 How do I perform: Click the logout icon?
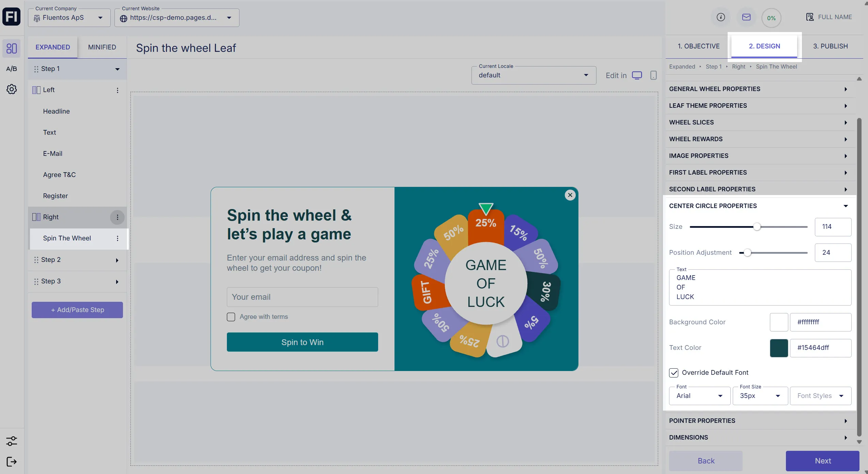point(12,462)
